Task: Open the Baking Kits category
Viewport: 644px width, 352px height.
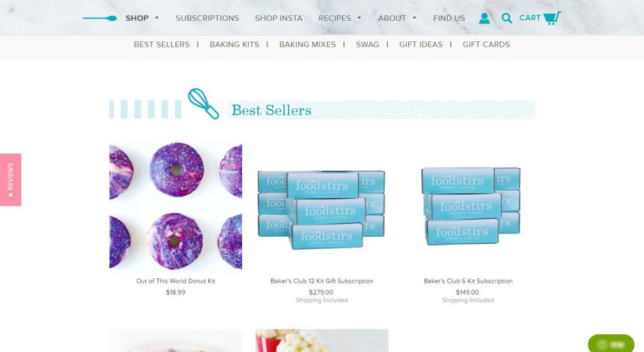Action: coord(234,45)
